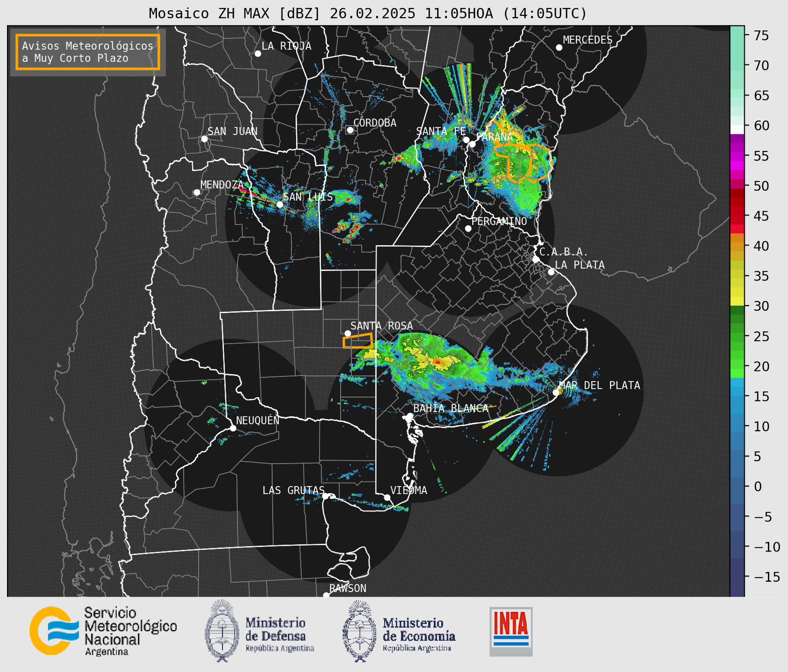The height and width of the screenshot is (672, 788).
Task: Click the NEUQUÉN label text
Action: tap(258, 420)
